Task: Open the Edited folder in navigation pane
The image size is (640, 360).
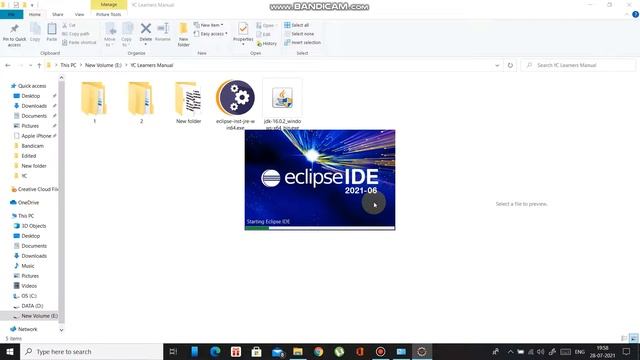Action: click(29, 156)
